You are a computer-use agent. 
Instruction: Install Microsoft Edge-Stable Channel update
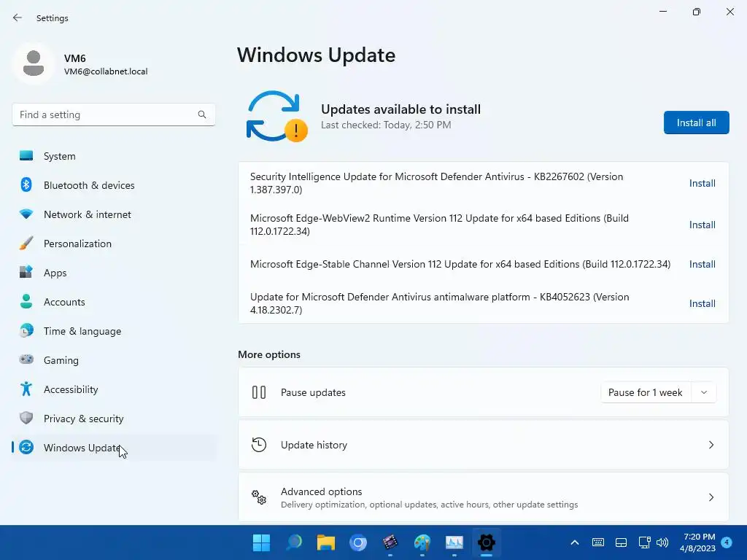(703, 264)
